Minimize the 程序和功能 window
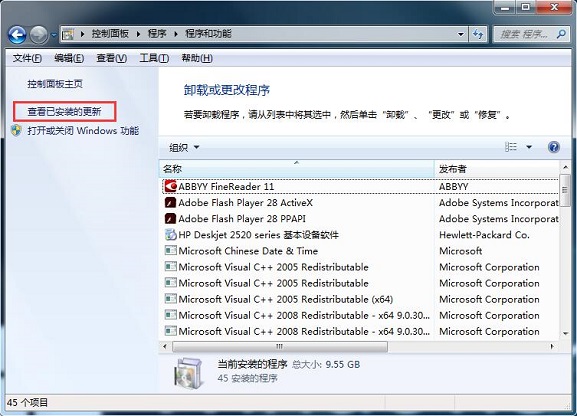This screenshot has height=416, width=577. click(x=505, y=7)
